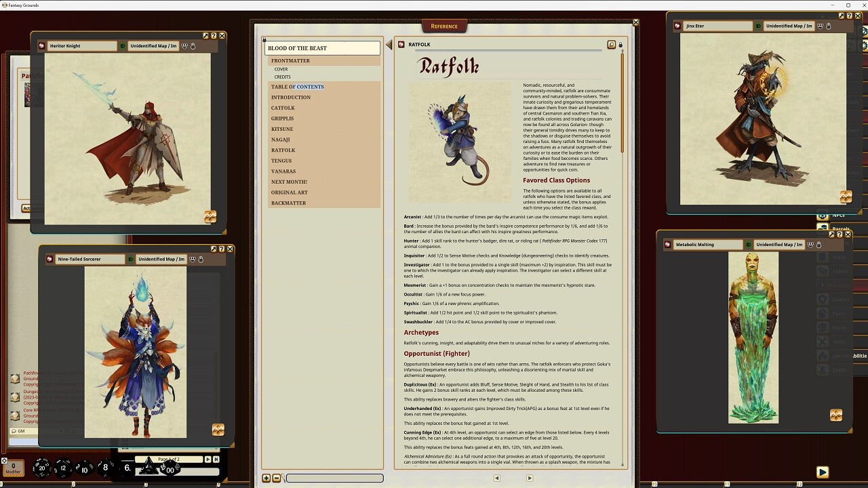This screenshot has height=488, width=868.
Task: Roll the black d20 die
Action: point(41,468)
